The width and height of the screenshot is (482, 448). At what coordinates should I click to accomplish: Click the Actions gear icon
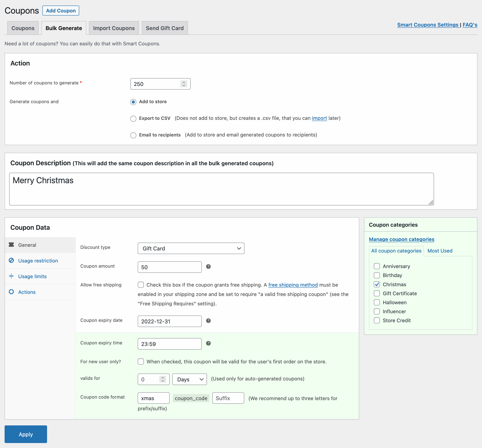[x=11, y=292]
